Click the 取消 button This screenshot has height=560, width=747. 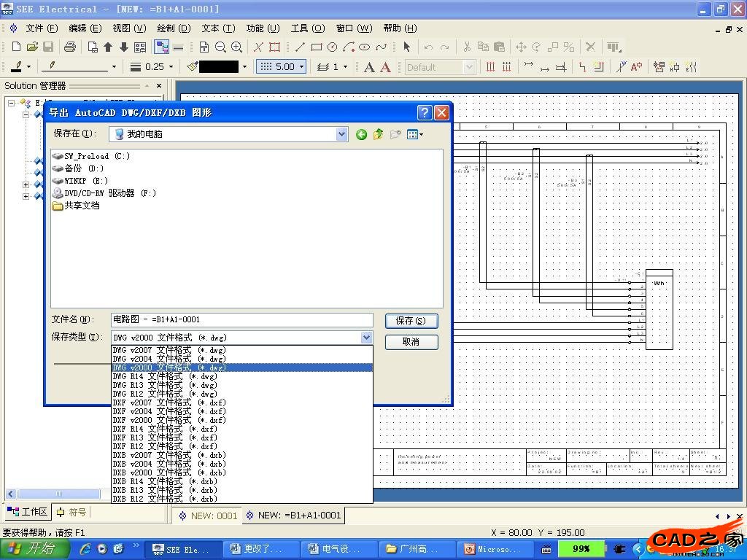tap(411, 342)
